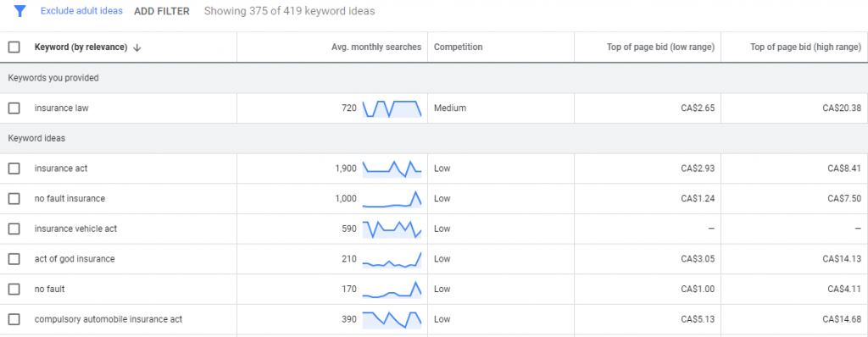This screenshot has height=337, width=868.
Task: Click the keyword text insurance law
Action: tap(61, 108)
